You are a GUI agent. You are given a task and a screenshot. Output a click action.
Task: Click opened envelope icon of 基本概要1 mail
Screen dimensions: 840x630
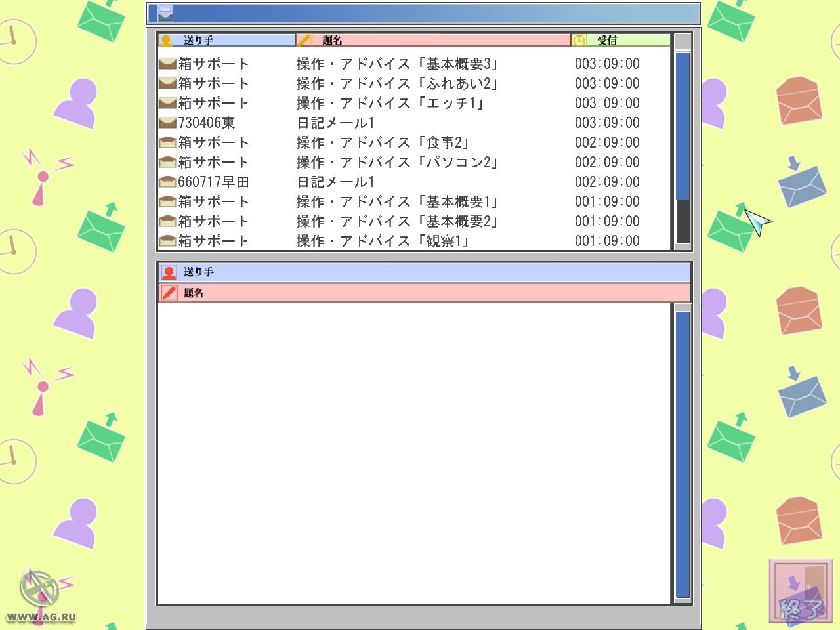pyautogui.click(x=167, y=201)
